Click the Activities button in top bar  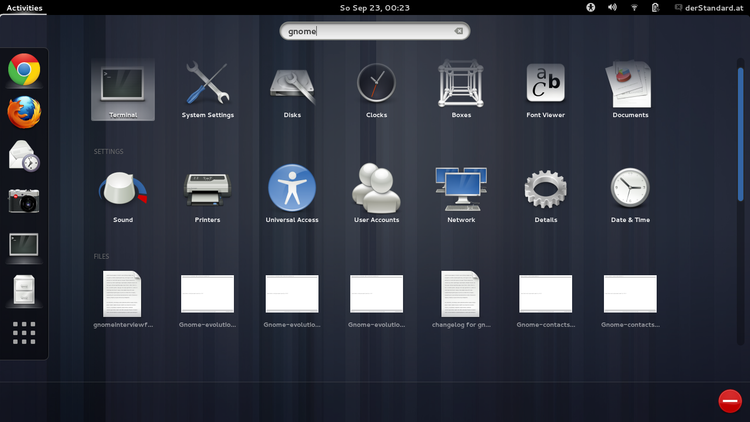pyautogui.click(x=24, y=7)
